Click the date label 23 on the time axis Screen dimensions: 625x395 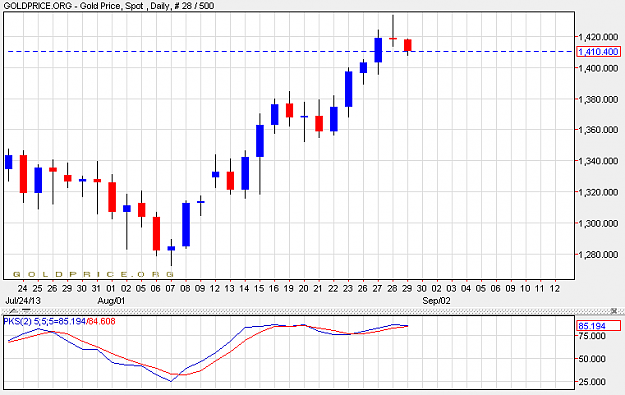(348, 289)
